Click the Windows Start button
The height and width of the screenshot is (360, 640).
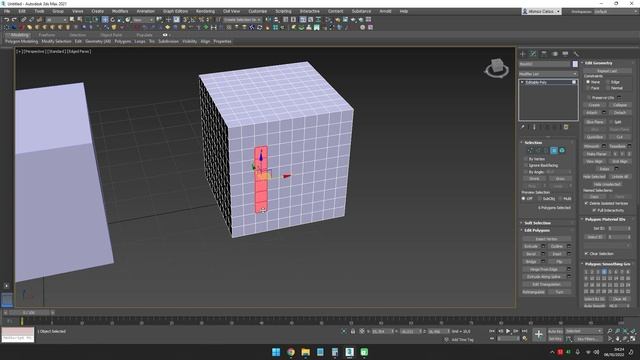(x=276, y=352)
